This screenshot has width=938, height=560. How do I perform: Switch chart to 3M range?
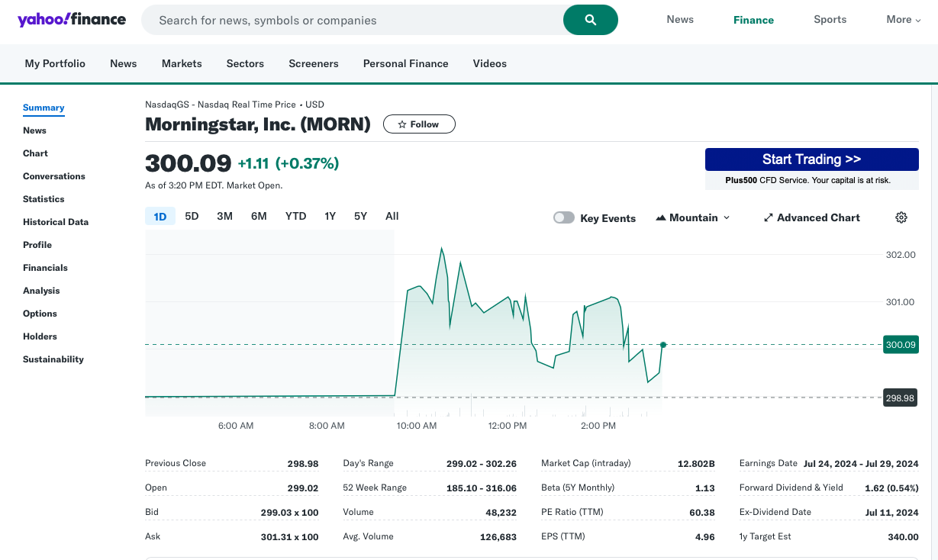(x=224, y=216)
